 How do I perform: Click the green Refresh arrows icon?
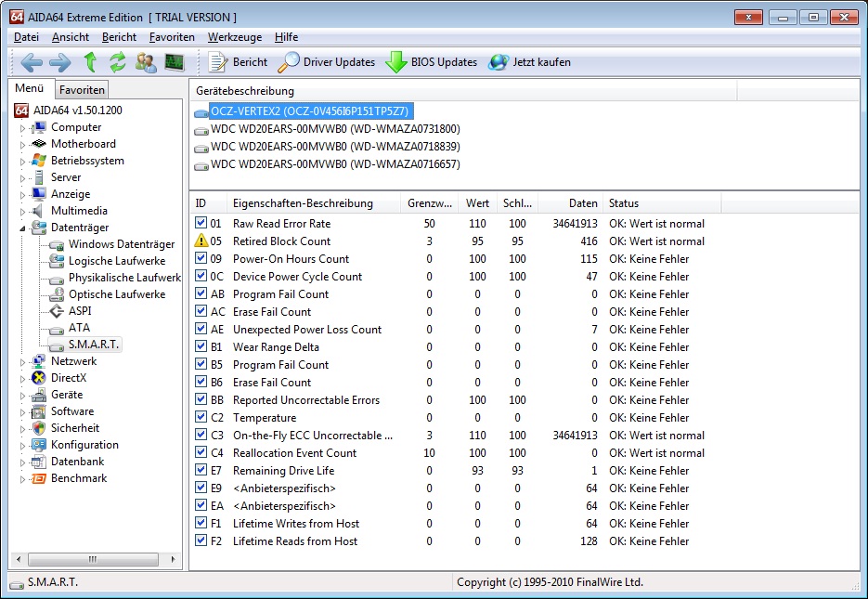pyautogui.click(x=117, y=62)
